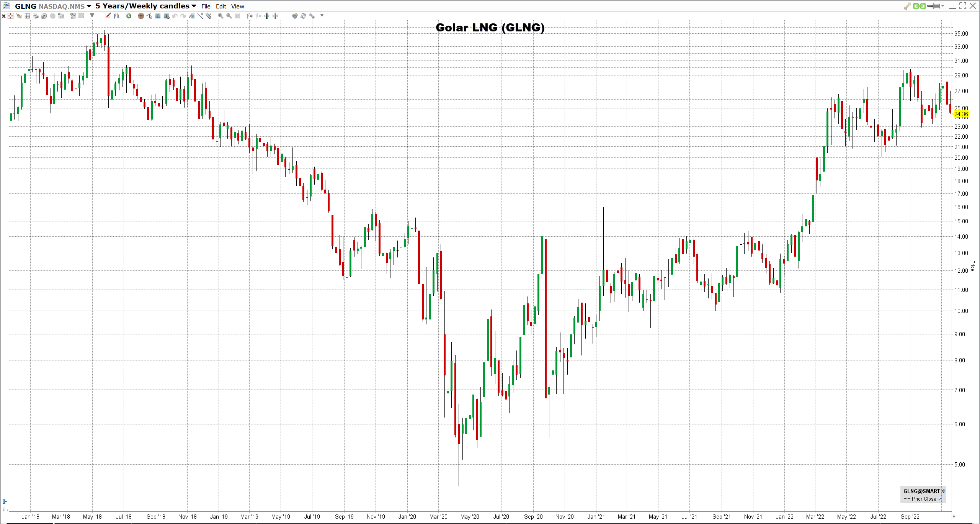Toggle the green chain link grouping icon
The height and width of the screenshot is (524, 980).
[919, 6]
